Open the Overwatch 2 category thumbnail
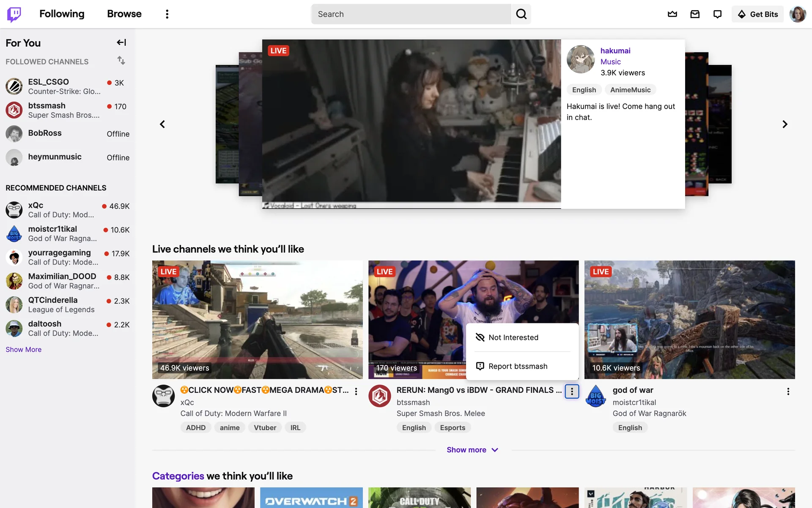The height and width of the screenshot is (508, 812). pyautogui.click(x=311, y=498)
